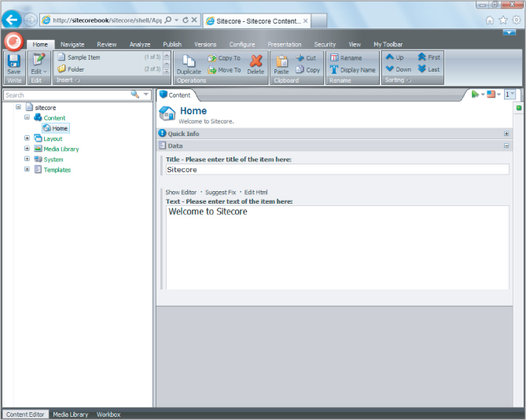Switch to the Presentation ribbon tab
Screen dimensions: 526x420
pos(284,45)
